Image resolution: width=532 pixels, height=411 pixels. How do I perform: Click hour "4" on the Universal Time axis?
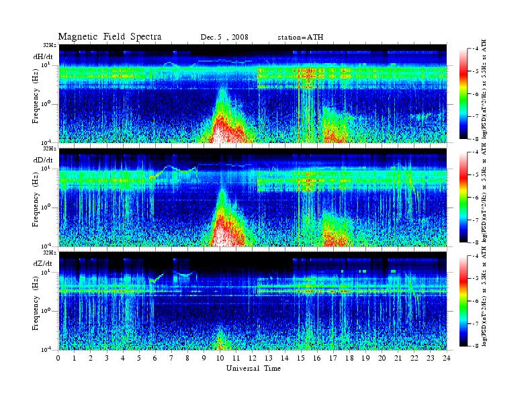point(123,358)
